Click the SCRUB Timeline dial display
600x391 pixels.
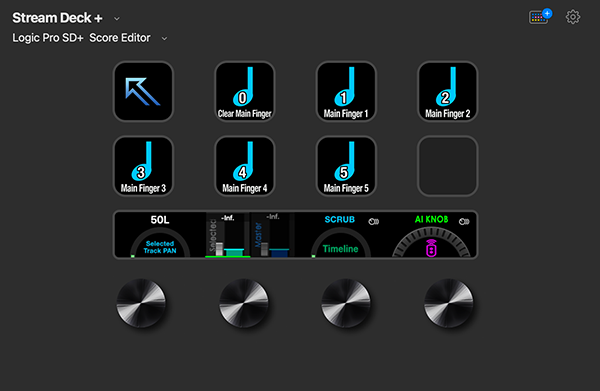(x=341, y=235)
